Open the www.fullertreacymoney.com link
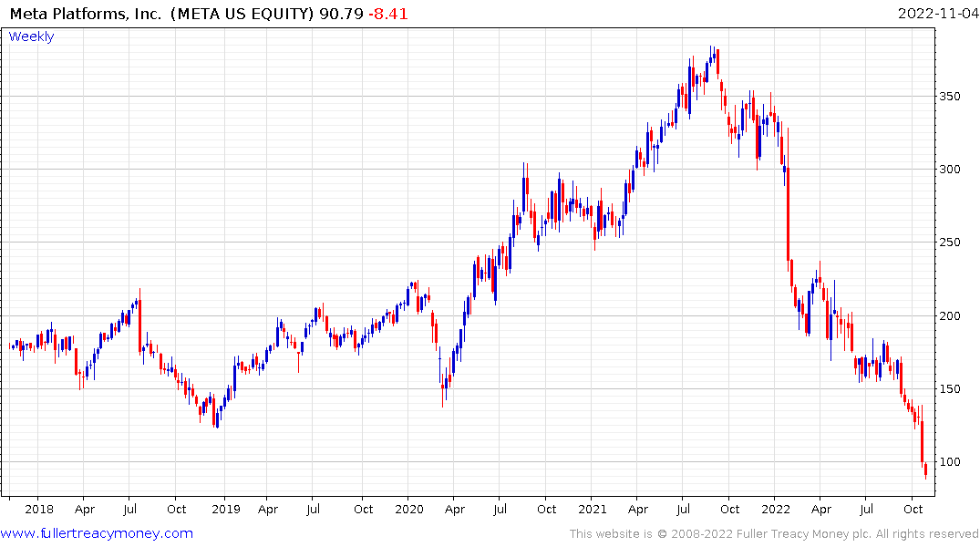980x547 pixels. [x=97, y=533]
